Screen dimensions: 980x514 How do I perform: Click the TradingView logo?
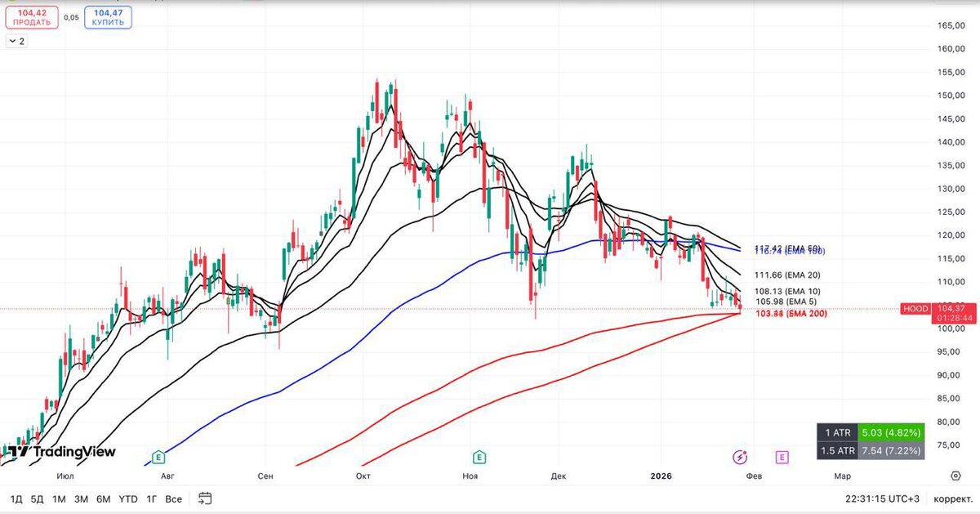[x=62, y=452]
